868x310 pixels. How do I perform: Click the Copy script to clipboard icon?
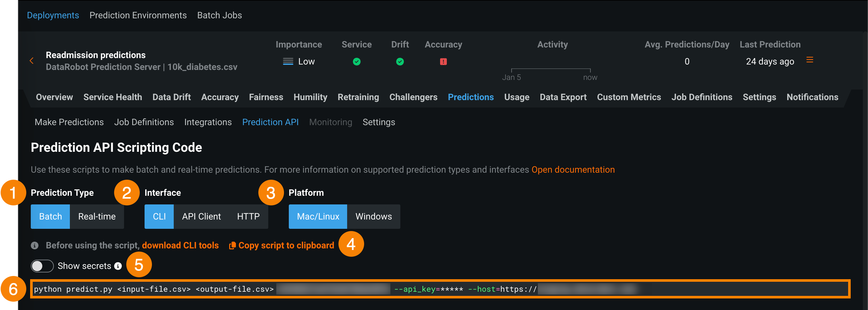point(232,245)
